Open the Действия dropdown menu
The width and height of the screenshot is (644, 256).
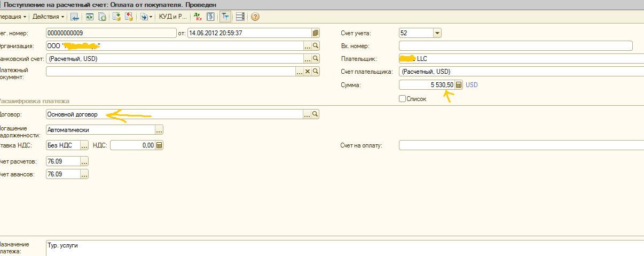(x=48, y=17)
